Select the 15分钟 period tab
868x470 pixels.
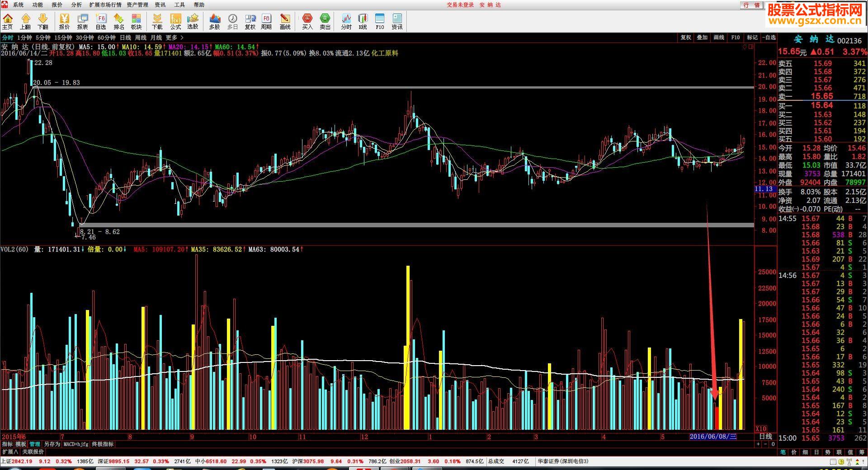click(x=63, y=38)
